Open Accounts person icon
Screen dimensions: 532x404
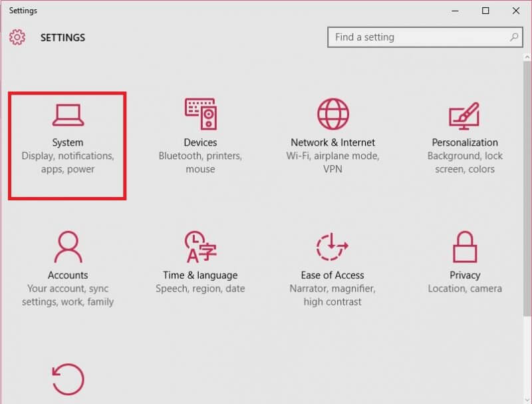pyautogui.click(x=68, y=247)
